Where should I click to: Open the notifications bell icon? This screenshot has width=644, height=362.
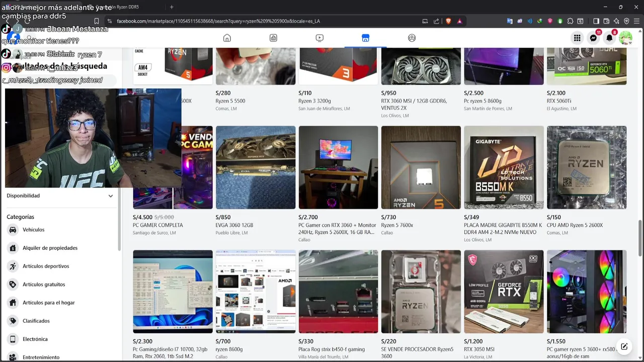pyautogui.click(x=610, y=38)
